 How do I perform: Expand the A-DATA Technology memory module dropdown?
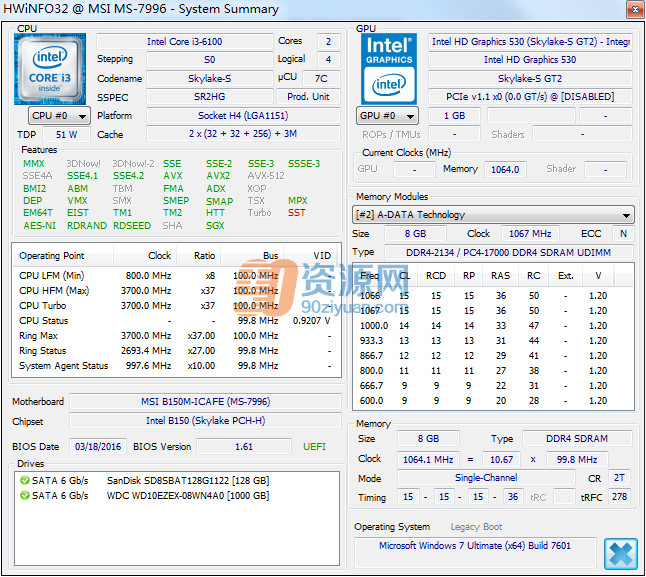(493, 215)
